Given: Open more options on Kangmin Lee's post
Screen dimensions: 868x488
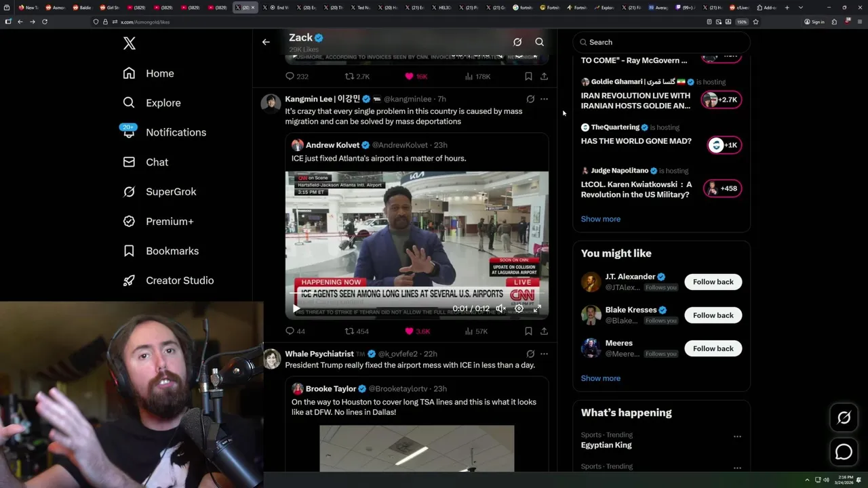Looking at the screenshot, I should point(544,99).
